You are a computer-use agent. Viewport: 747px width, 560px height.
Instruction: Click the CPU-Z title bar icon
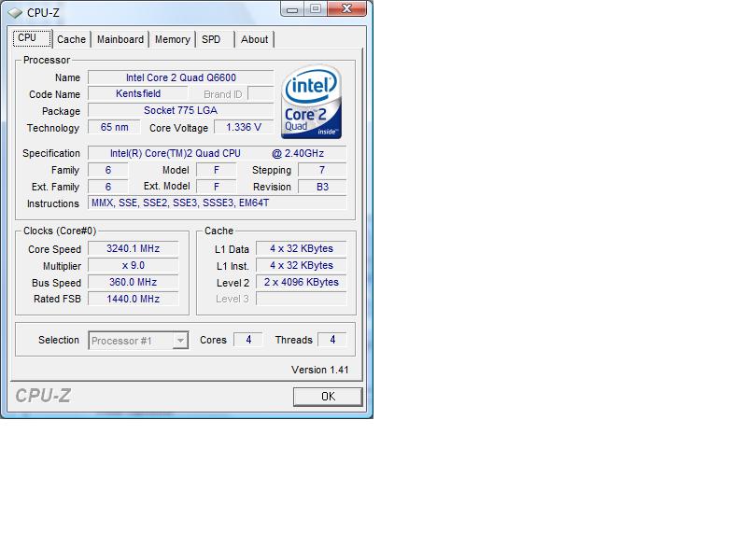[16, 13]
